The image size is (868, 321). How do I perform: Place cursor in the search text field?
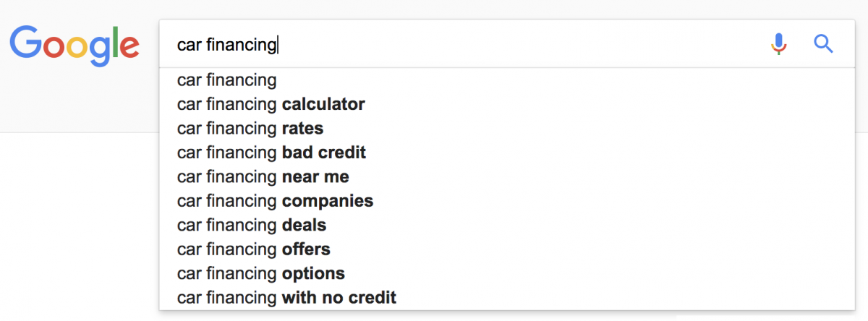click(463, 45)
